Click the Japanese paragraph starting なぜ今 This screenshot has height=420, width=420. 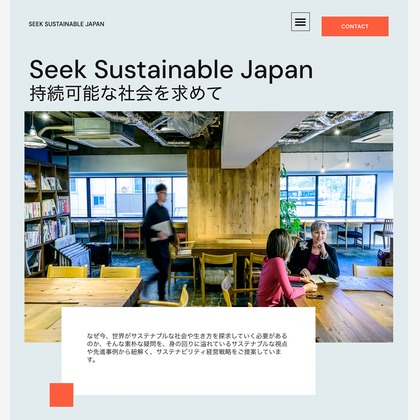[x=187, y=348]
